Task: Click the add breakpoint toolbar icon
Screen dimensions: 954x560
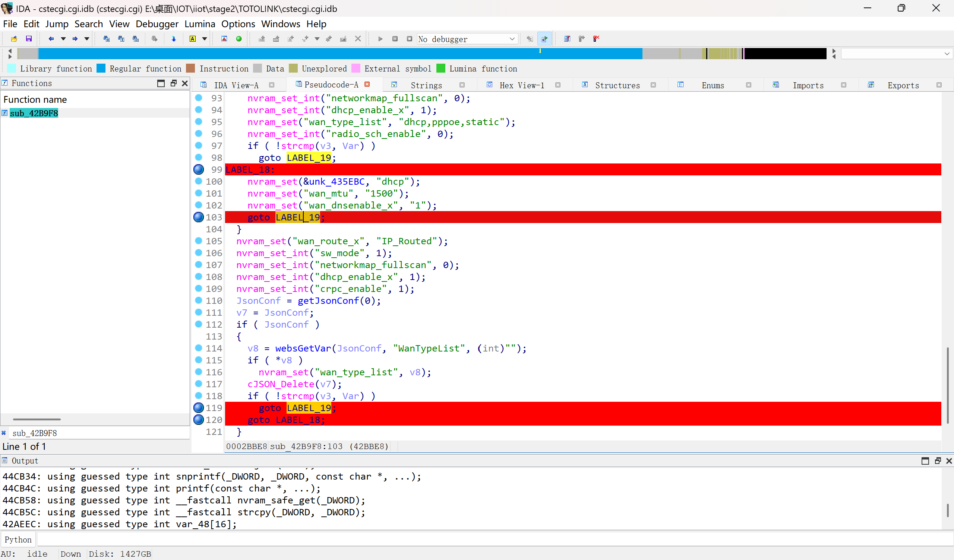Action: (581, 39)
